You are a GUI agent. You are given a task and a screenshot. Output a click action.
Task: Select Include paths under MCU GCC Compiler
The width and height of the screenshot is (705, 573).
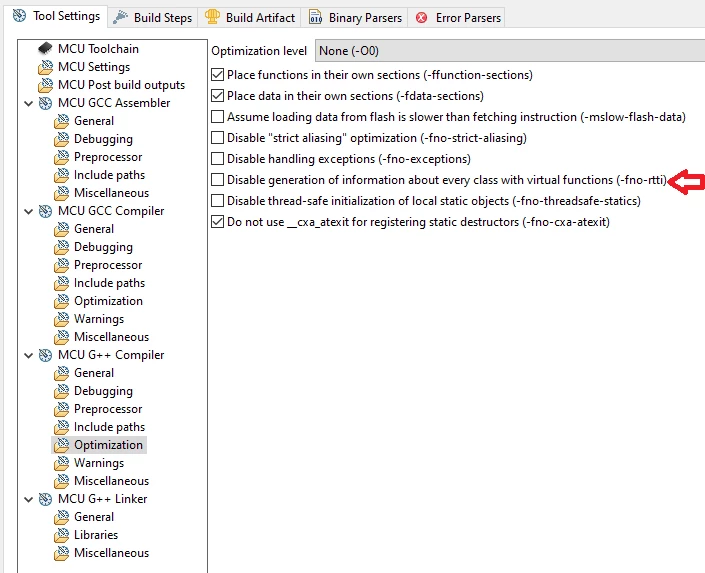[109, 283]
